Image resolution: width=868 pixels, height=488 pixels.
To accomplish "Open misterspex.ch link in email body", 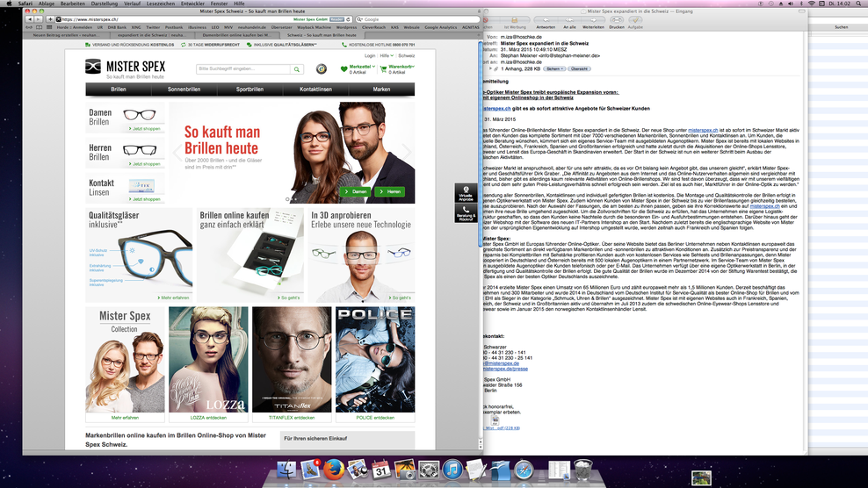I will (703, 130).
